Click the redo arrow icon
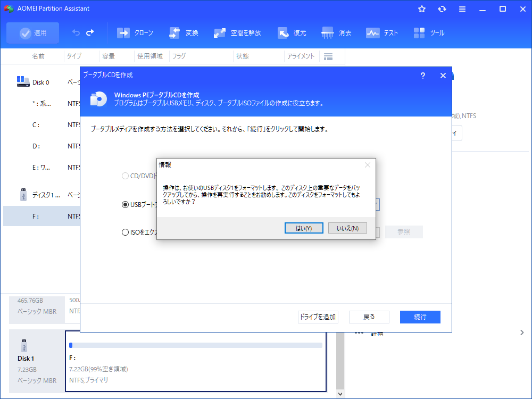 90,32
